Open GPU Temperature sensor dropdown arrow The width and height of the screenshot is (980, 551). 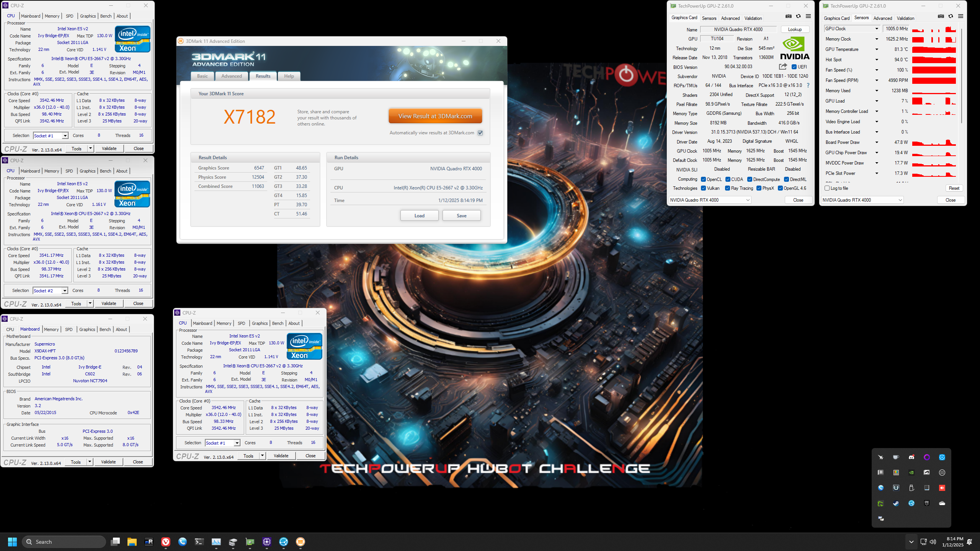(x=877, y=49)
